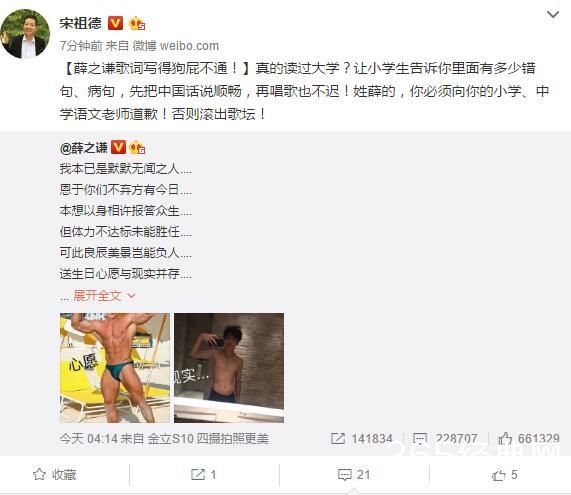This screenshot has height=495, width=571.
Task: Expand full text with 展开全文
Action: pos(104,296)
